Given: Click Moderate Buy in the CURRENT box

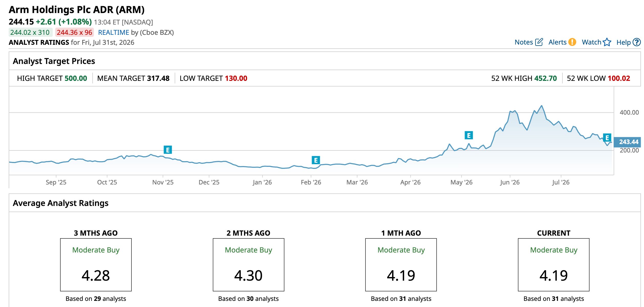Looking at the screenshot, I should tap(554, 250).
